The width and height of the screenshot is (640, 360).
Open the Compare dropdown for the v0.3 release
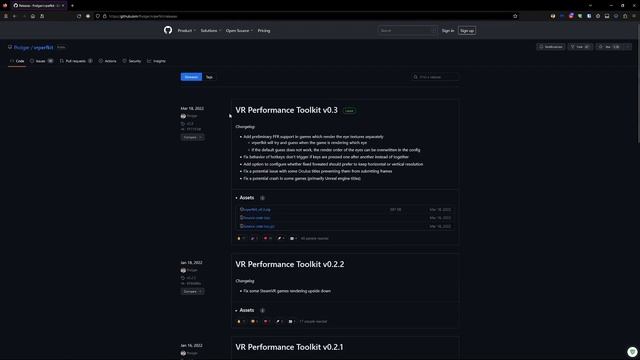(x=192, y=137)
